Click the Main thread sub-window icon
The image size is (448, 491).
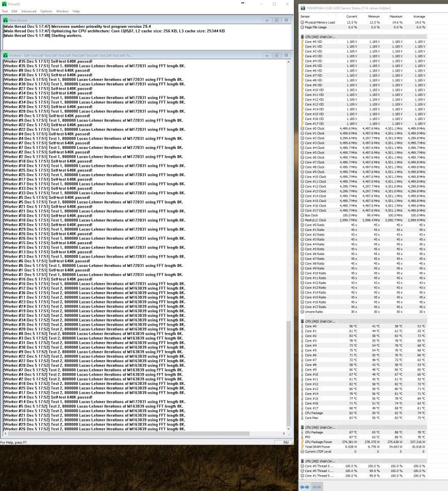(5, 20)
